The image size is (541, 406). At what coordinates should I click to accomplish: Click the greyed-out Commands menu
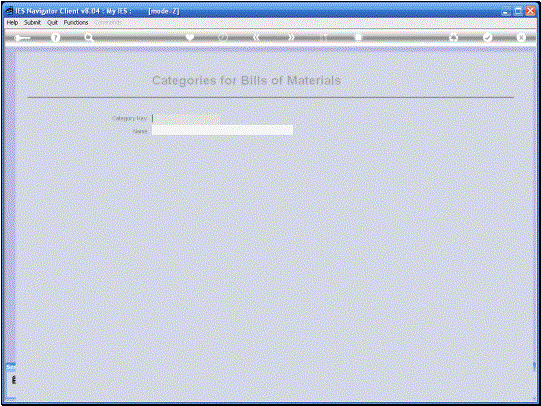[108, 22]
